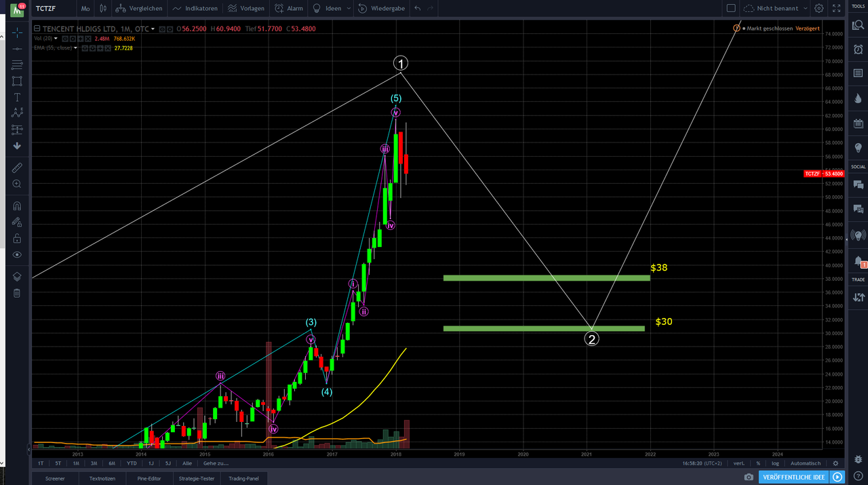This screenshot has height=485, width=868.
Task: Toggle eye icon to hide all drawings
Action: click(17, 255)
